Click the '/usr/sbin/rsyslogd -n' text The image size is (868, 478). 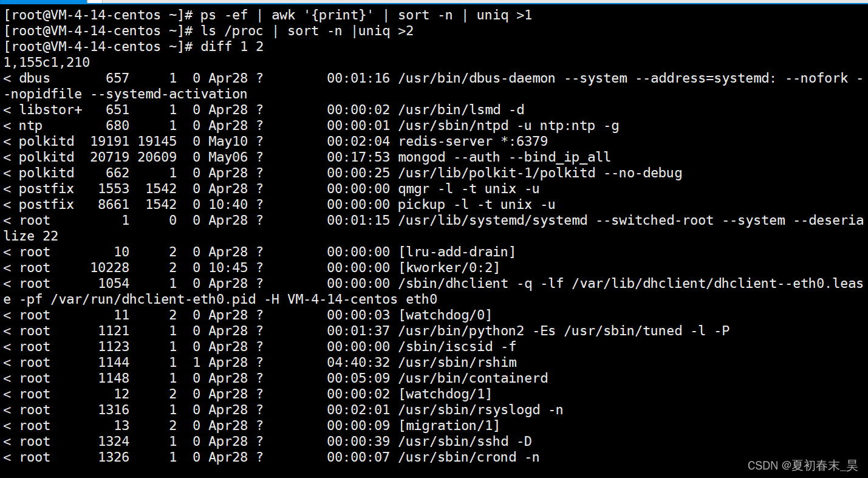pyautogui.click(x=480, y=409)
